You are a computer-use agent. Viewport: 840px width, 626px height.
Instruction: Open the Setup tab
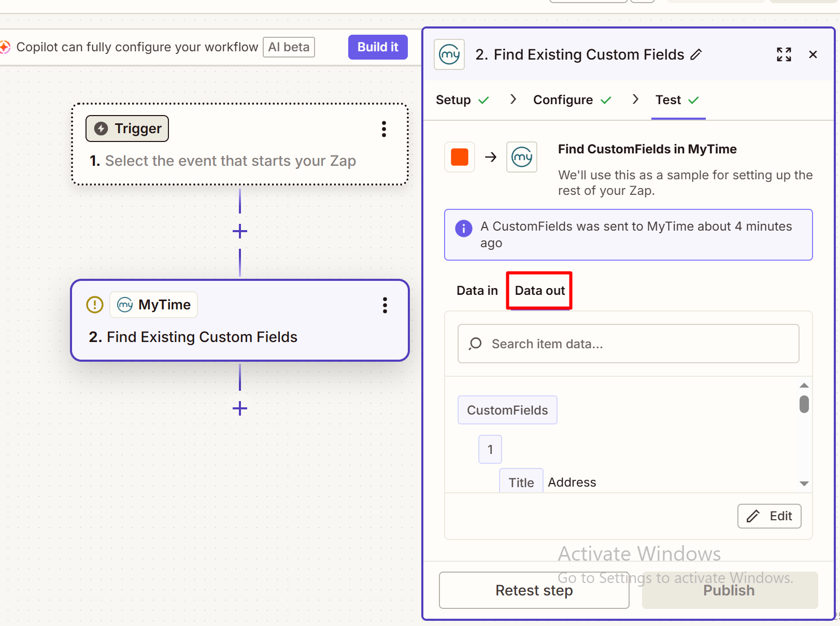(x=463, y=100)
